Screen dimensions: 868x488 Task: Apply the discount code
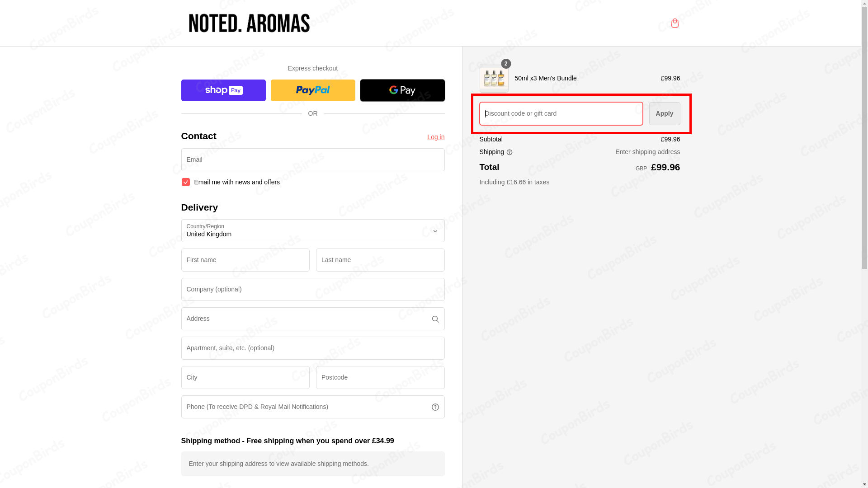point(664,113)
